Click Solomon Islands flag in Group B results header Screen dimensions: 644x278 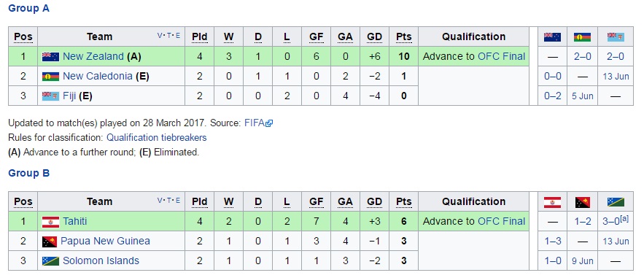616,201
